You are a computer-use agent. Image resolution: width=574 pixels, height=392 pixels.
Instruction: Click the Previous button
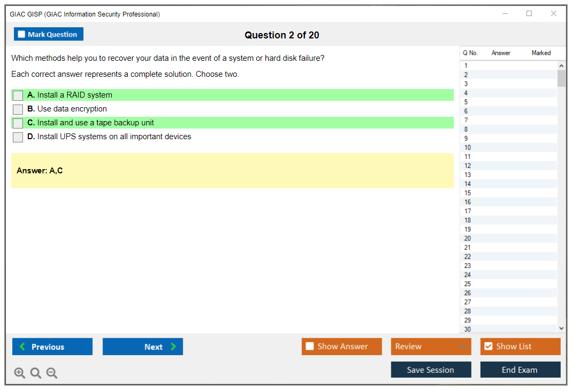point(52,346)
